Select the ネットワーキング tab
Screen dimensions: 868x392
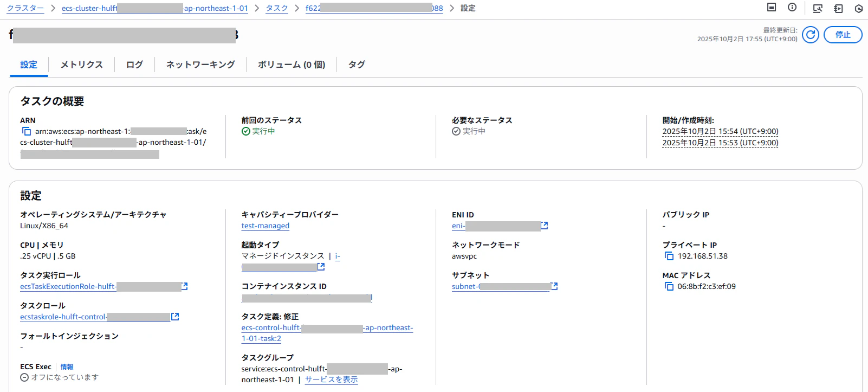click(200, 65)
